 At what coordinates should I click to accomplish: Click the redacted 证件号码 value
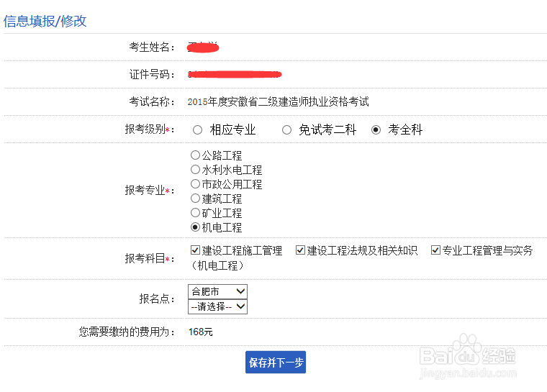click(235, 74)
